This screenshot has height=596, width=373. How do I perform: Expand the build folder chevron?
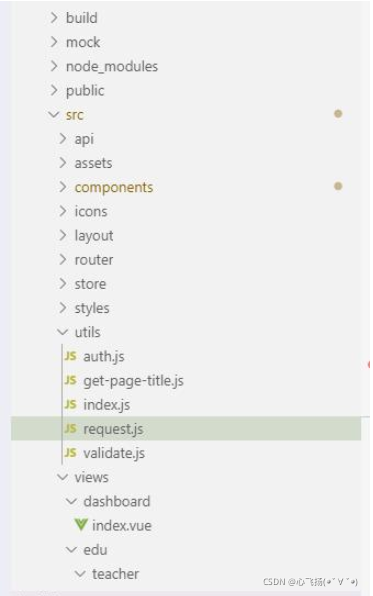[x=54, y=17]
